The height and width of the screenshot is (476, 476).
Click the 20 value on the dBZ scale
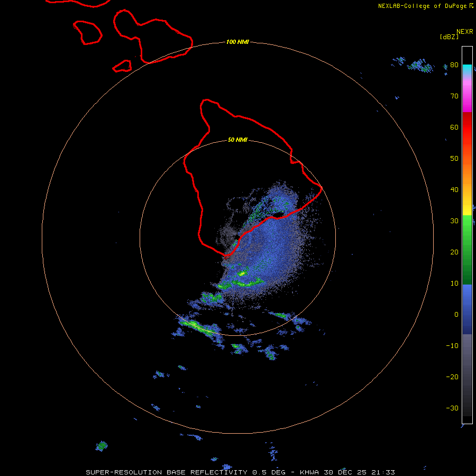tap(454, 252)
